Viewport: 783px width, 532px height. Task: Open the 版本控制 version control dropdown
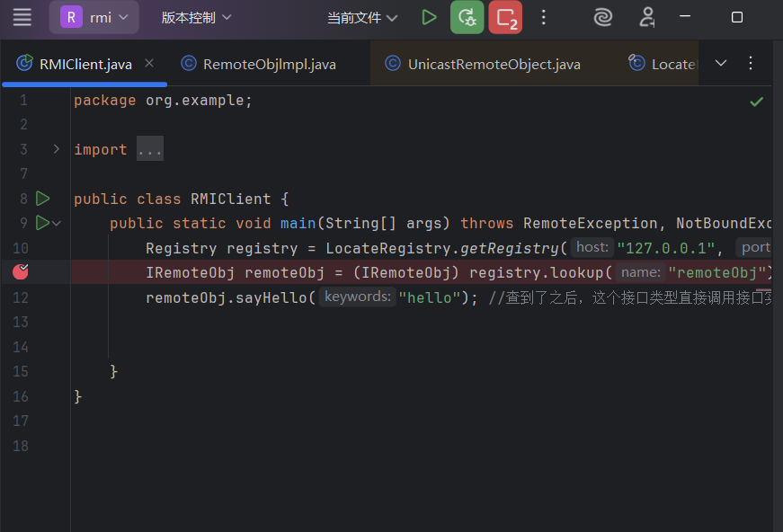pos(196,17)
